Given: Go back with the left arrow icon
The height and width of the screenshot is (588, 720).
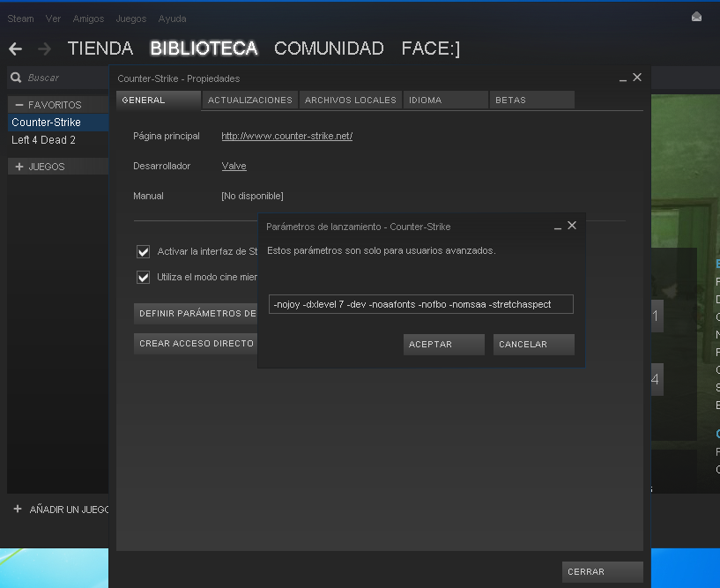Looking at the screenshot, I should click(x=15, y=48).
